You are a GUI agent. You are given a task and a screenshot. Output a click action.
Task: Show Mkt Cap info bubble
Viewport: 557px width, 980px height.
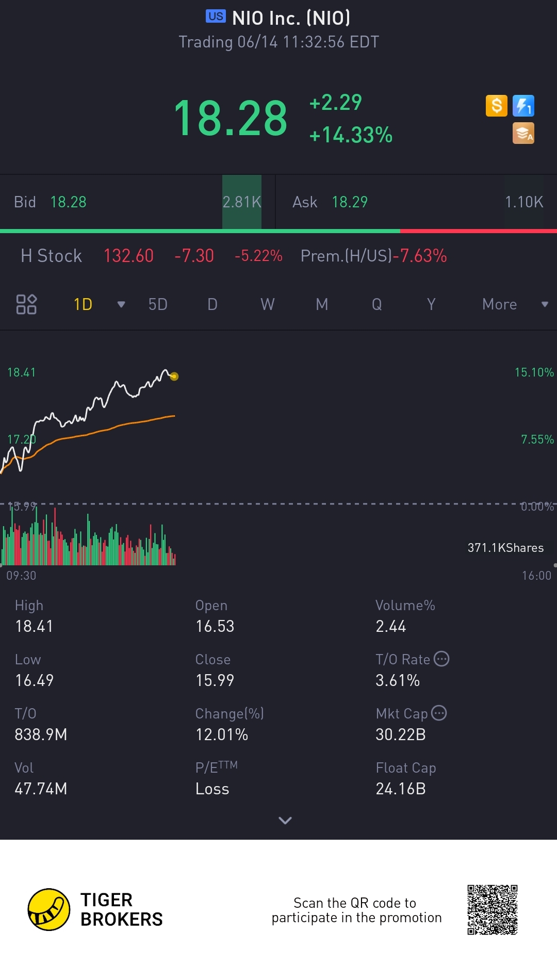(439, 713)
